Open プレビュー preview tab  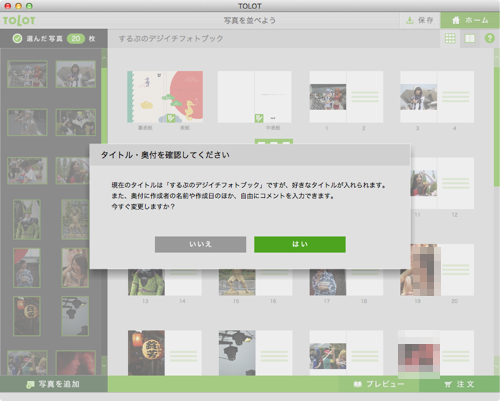coord(379,384)
